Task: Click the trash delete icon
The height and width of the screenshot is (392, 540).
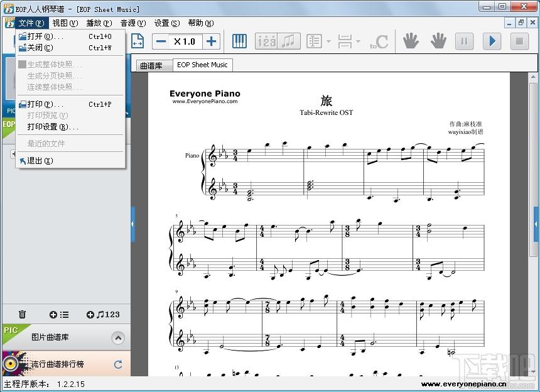Action: [23, 314]
